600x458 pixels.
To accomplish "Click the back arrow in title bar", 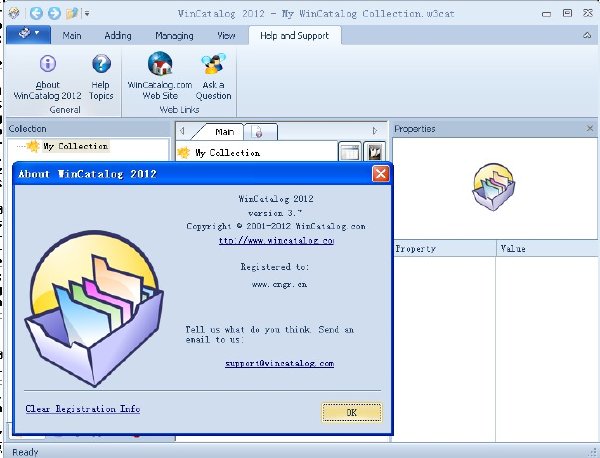I will point(36,13).
